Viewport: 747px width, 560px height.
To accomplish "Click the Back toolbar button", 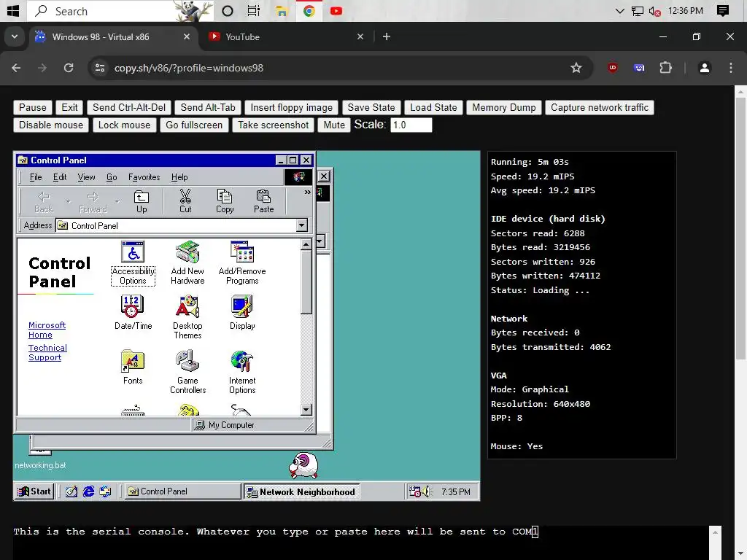I will click(x=43, y=201).
